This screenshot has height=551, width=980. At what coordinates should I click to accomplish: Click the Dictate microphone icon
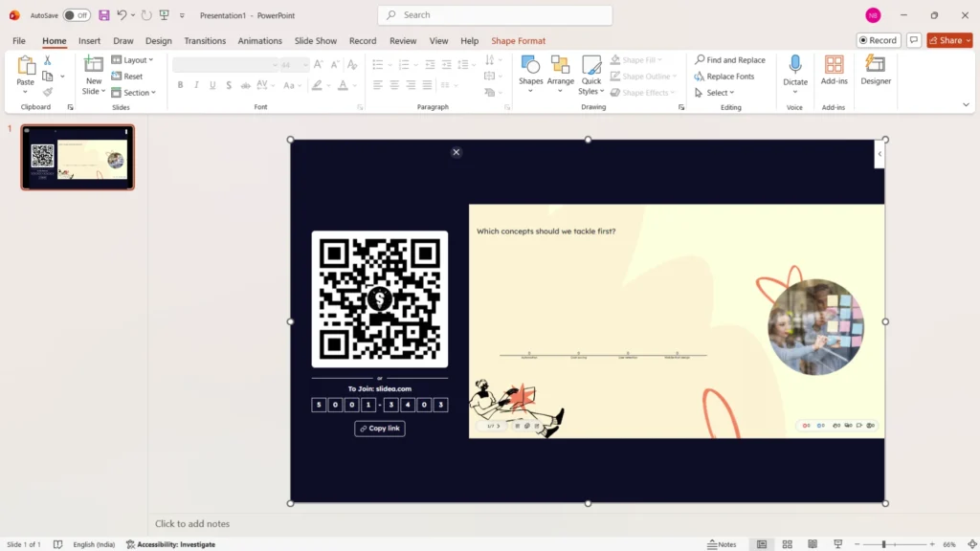point(794,65)
